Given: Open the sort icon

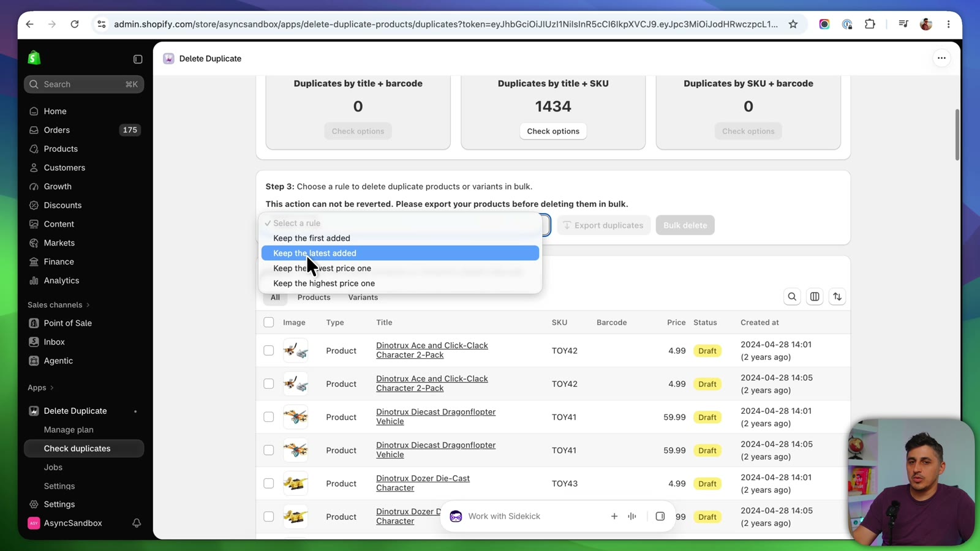Looking at the screenshot, I should [837, 297].
